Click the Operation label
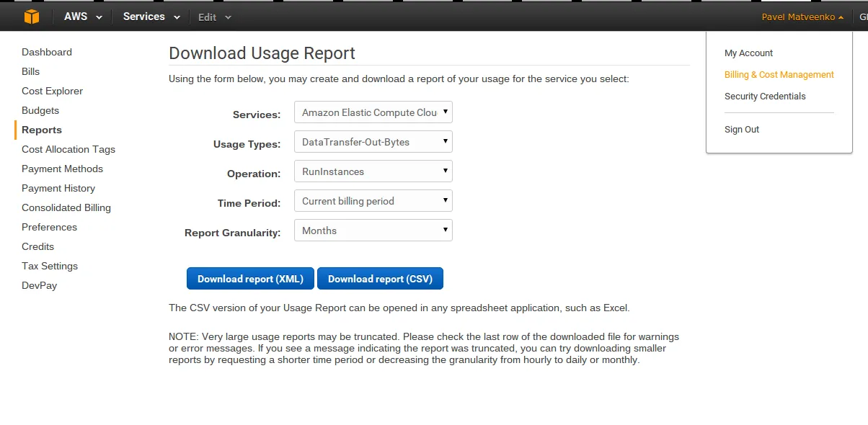This screenshot has height=425, width=868. (254, 174)
